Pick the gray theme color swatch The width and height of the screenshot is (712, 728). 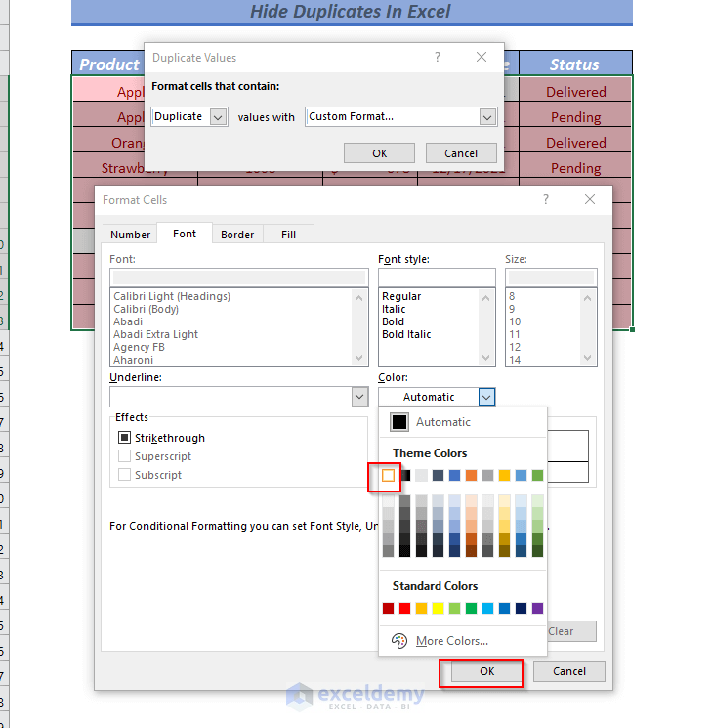[487, 476]
